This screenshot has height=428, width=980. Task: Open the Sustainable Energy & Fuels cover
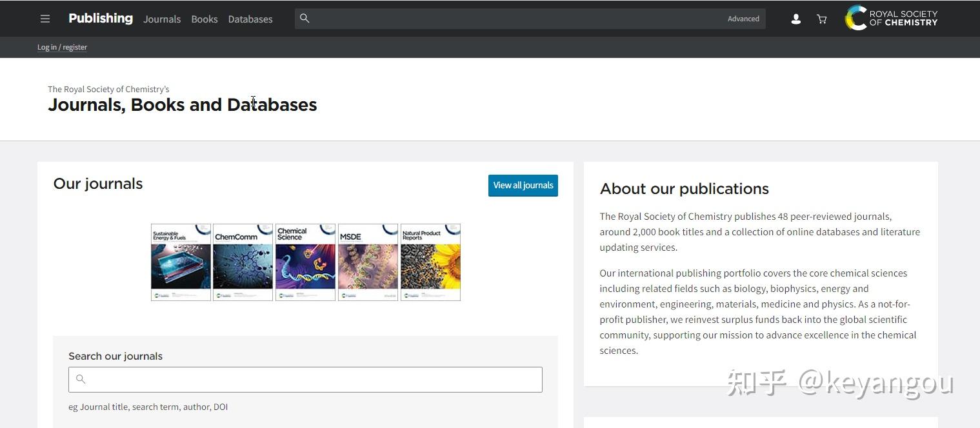coord(181,262)
